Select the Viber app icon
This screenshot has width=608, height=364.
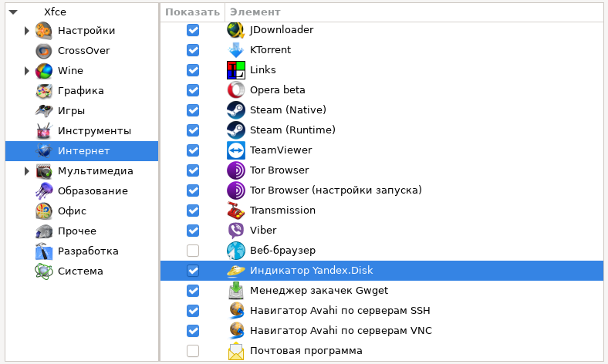coord(235,231)
